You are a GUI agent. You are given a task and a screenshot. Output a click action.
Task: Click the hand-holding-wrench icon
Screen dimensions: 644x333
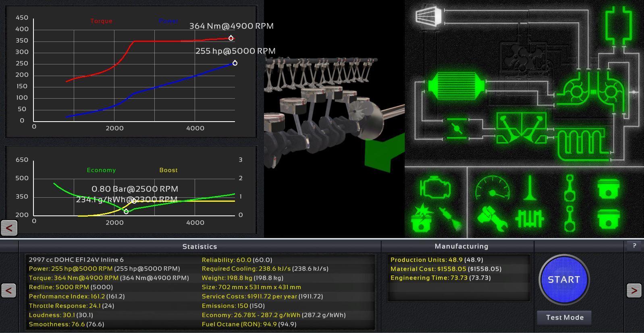pos(492,219)
